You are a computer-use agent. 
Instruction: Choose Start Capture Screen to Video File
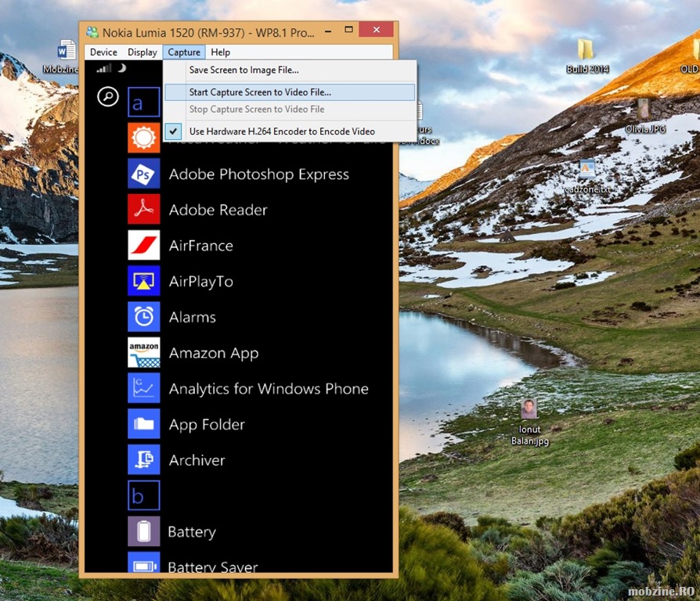click(290, 92)
